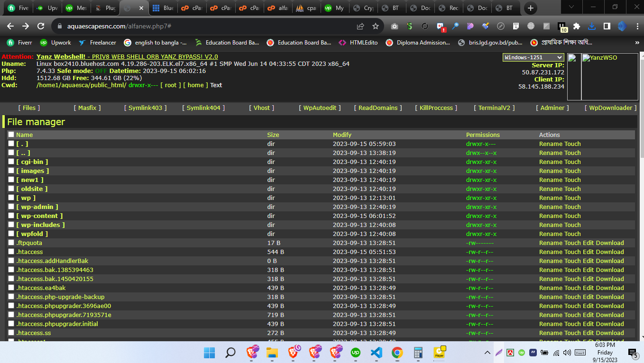Click the share page icon in address bar
Image resolution: width=644 pixels, height=363 pixels.
(360, 27)
